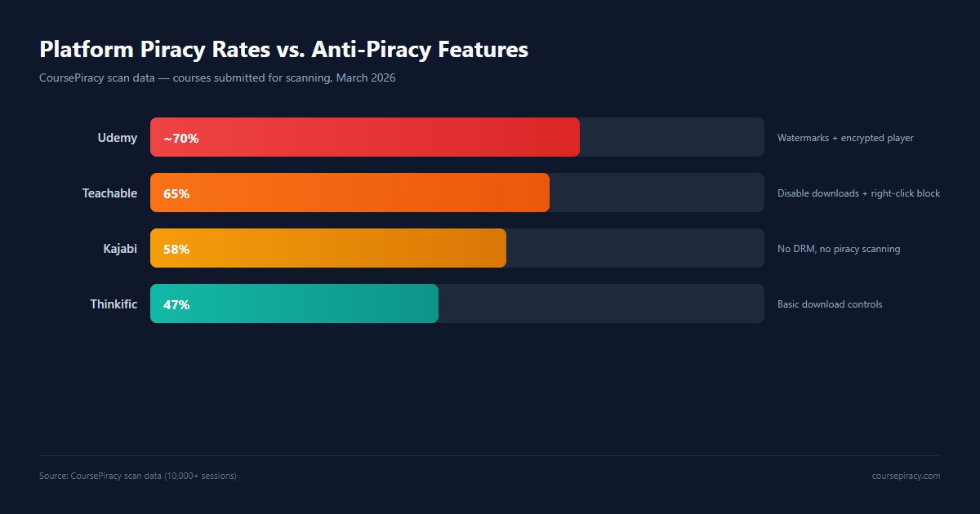Click the chart title about Platform Piracy Rates
The height and width of the screenshot is (514, 980).
point(283,50)
